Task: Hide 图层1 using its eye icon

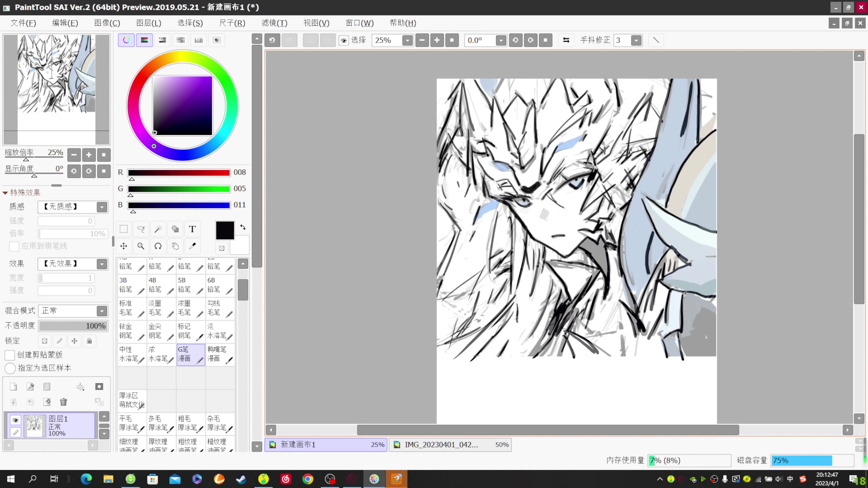Action: pyautogui.click(x=16, y=420)
